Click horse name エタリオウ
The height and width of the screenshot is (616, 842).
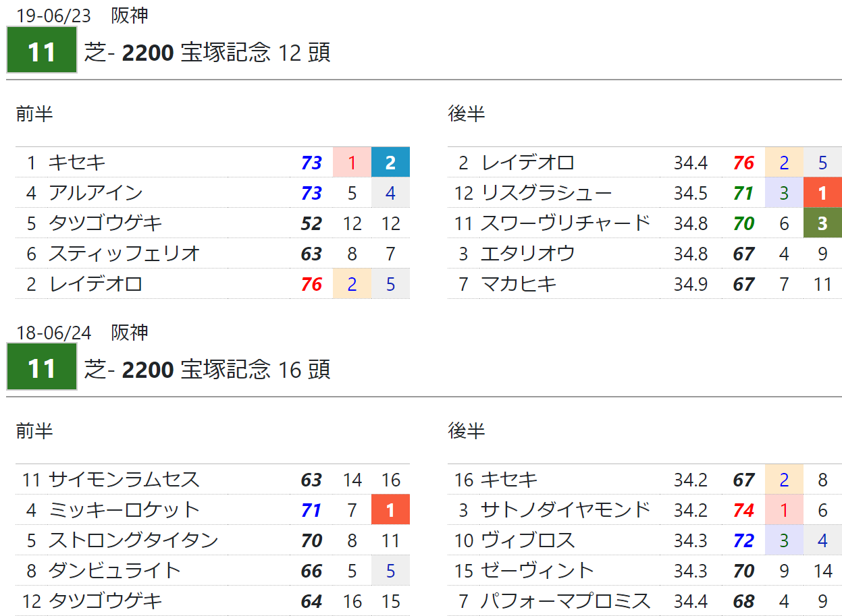coord(527,254)
